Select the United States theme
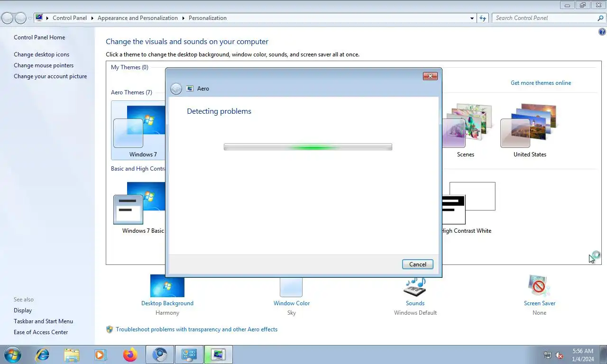 [x=530, y=130]
